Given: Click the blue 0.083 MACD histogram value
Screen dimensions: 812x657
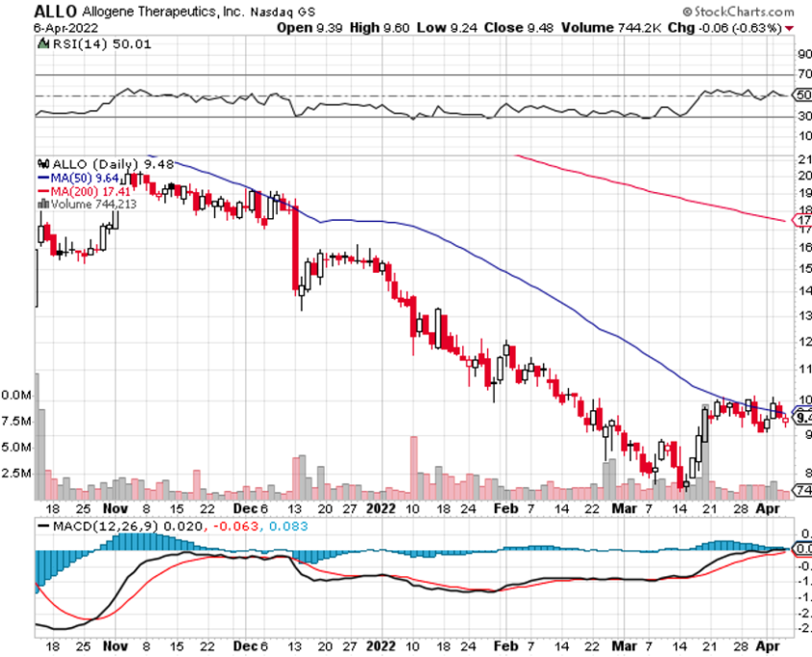Looking at the screenshot, I should click(x=288, y=526).
